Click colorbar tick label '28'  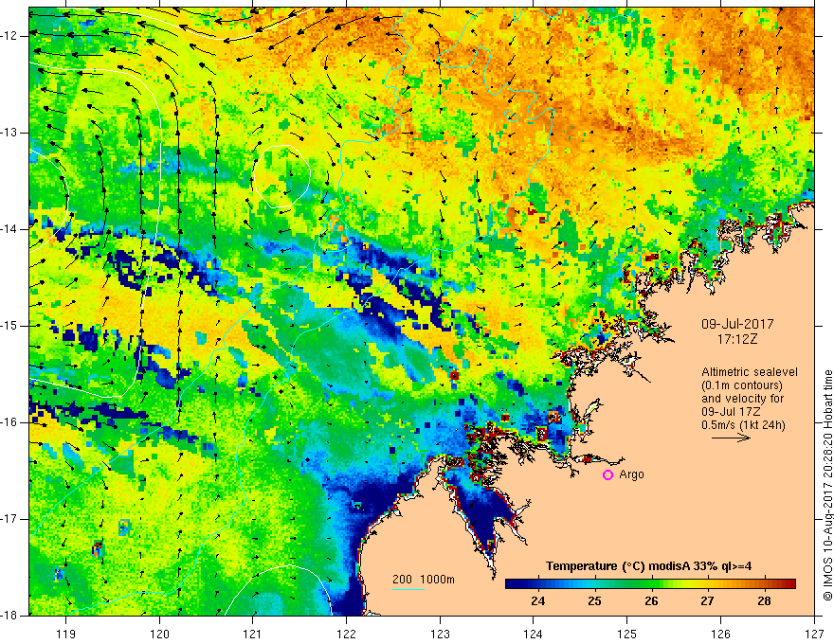(x=764, y=601)
